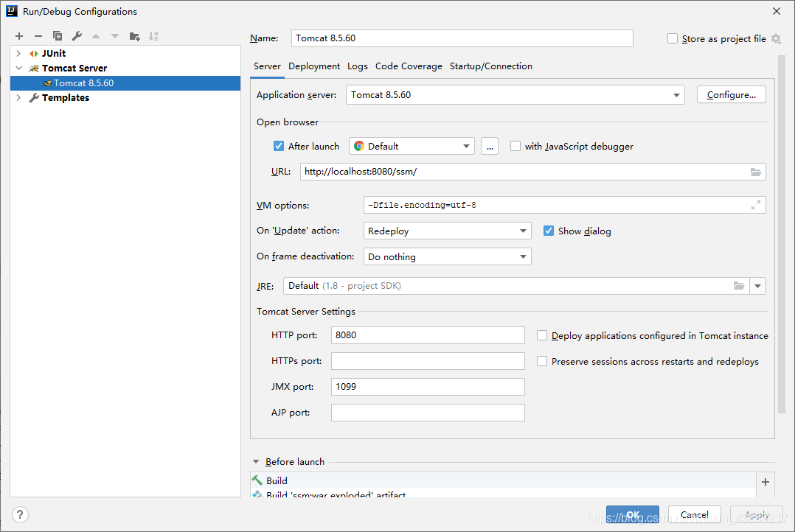
Task: Toggle Show dialog checkbox
Action: (548, 231)
